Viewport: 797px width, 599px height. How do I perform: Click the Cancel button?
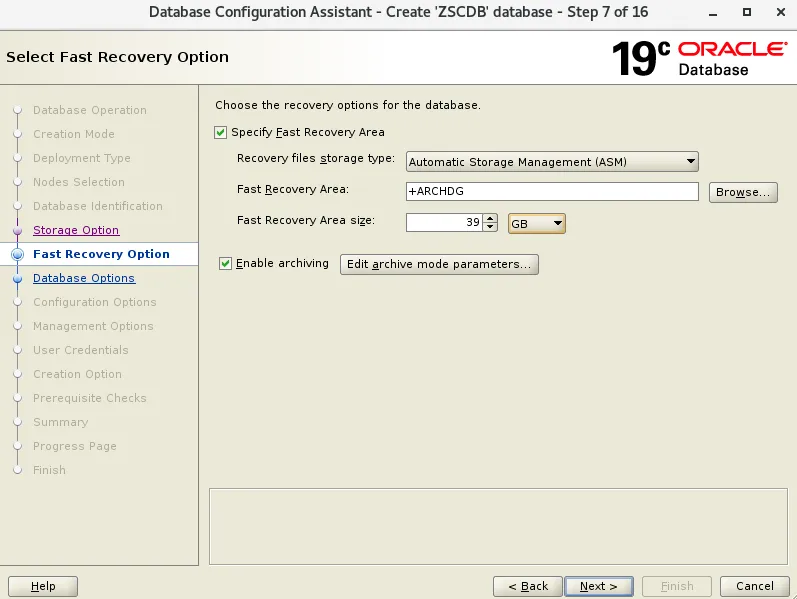click(x=755, y=586)
